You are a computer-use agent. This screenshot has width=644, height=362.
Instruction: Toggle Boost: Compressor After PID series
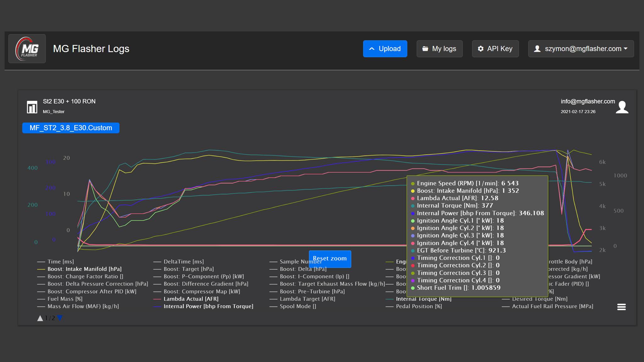pyautogui.click(x=87, y=292)
